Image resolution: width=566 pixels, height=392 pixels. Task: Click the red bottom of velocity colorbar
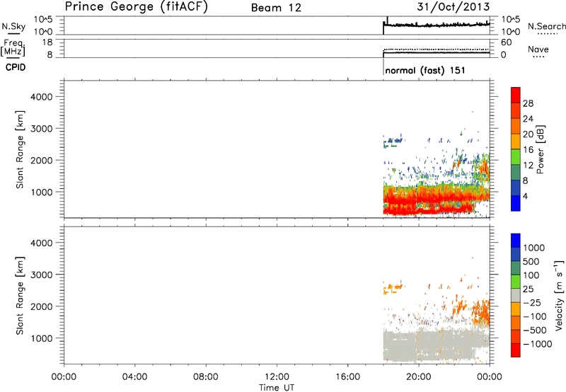[516, 350]
